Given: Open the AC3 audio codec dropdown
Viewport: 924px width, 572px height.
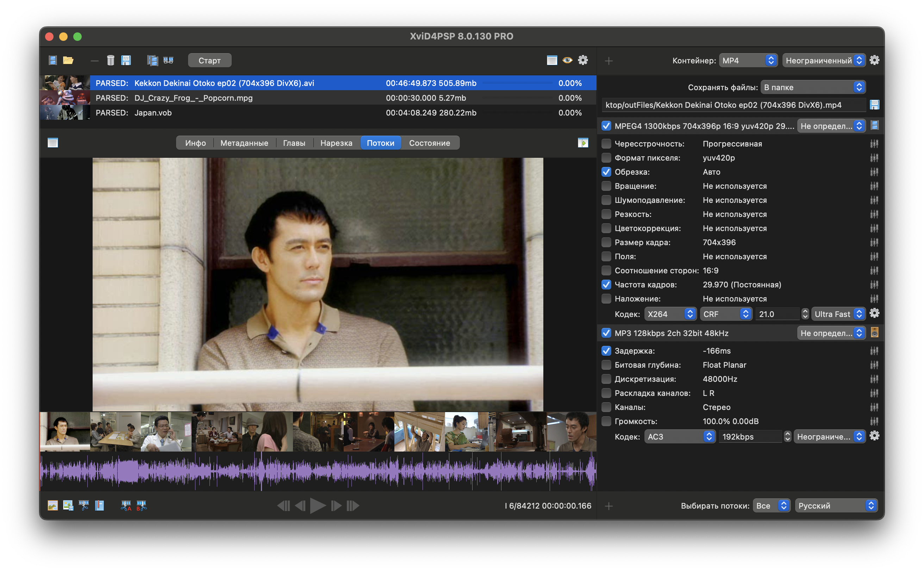Looking at the screenshot, I should 680,436.
